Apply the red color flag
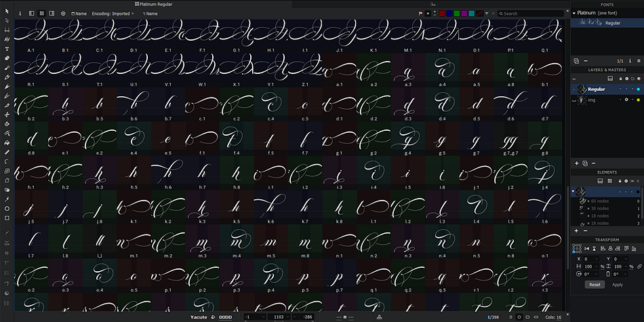The height and width of the screenshot is (322, 644). [442, 14]
